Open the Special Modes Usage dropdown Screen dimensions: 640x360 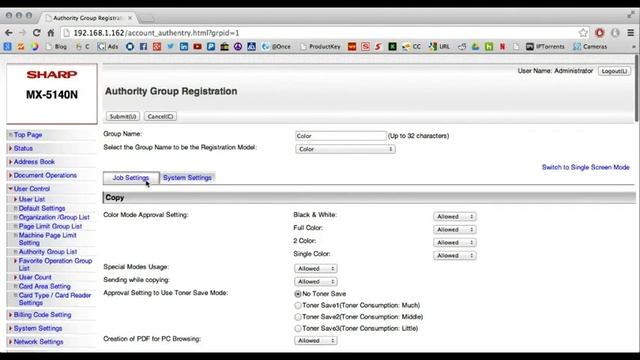click(x=316, y=269)
